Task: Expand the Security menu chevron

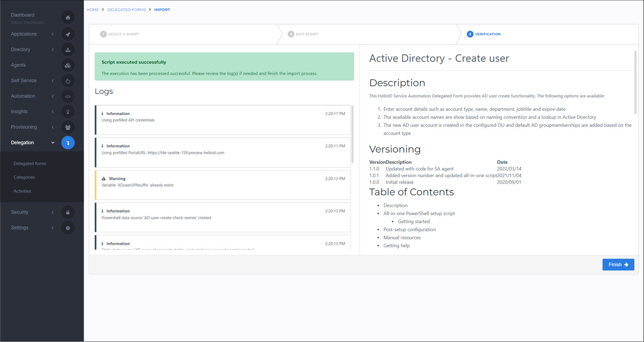Action: (53, 212)
